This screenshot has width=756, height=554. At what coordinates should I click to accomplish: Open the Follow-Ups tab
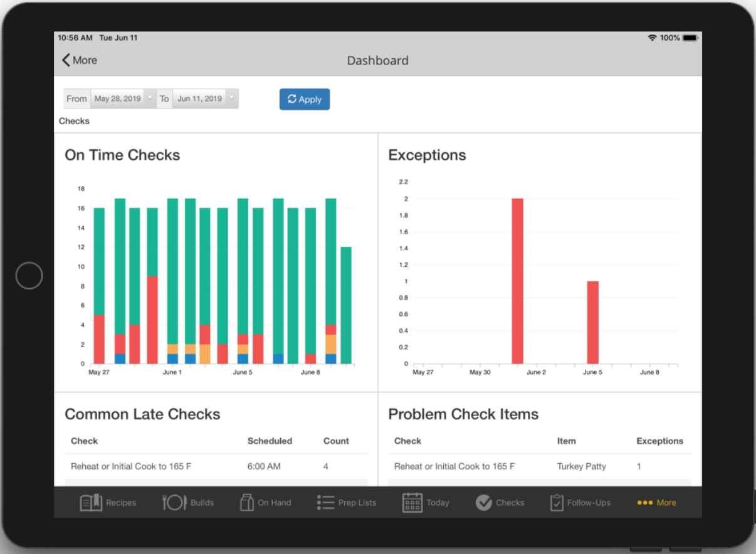click(x=557, y=502)
